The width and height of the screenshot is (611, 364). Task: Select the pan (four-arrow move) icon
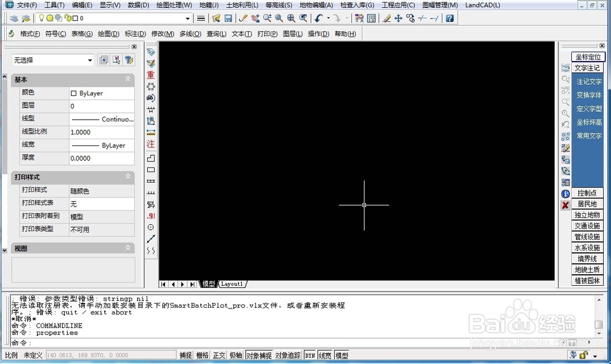(x=398, y=18)
